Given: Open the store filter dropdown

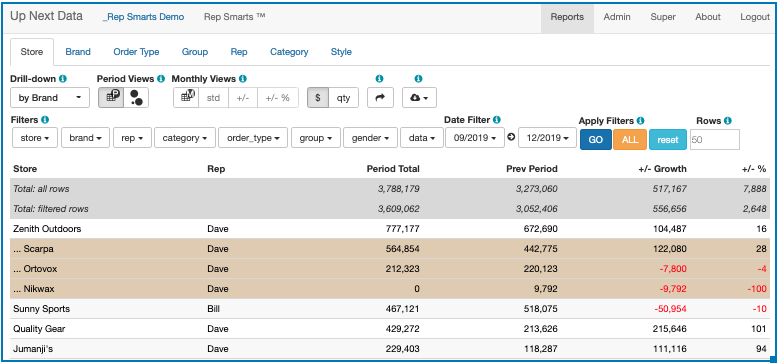Looking at the screenshot, I should [35, 138].
